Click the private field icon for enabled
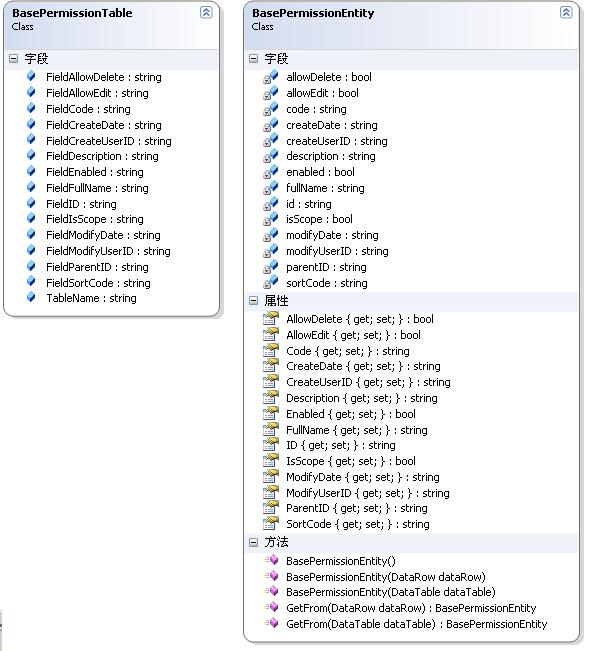589x651 pixels. click(x=271, y=172)
